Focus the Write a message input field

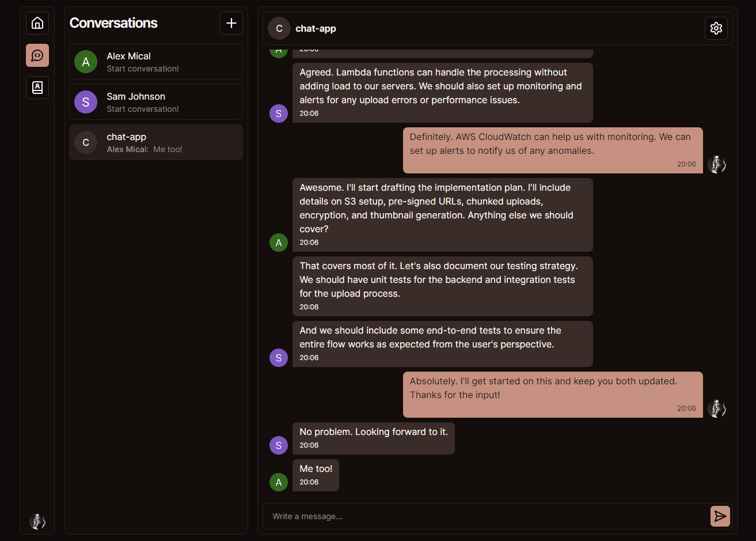(x=484, y=516)
